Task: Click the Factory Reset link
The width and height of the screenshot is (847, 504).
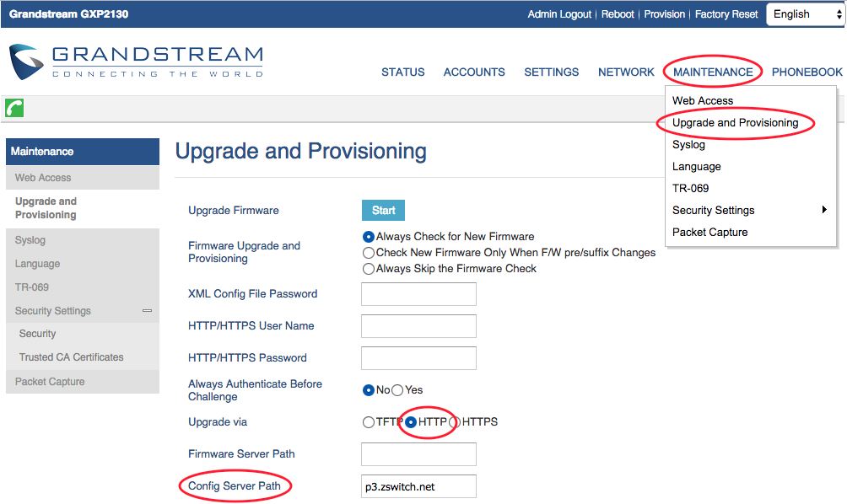Action: (726, 14)
